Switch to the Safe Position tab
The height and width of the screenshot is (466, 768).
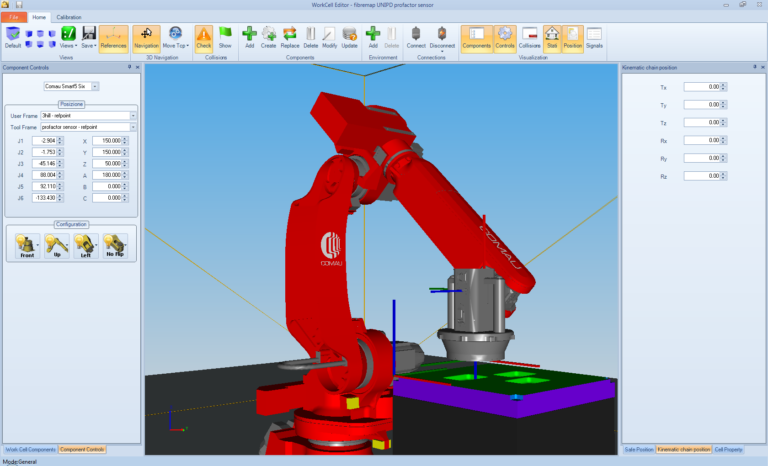click(x=639, y=449)
